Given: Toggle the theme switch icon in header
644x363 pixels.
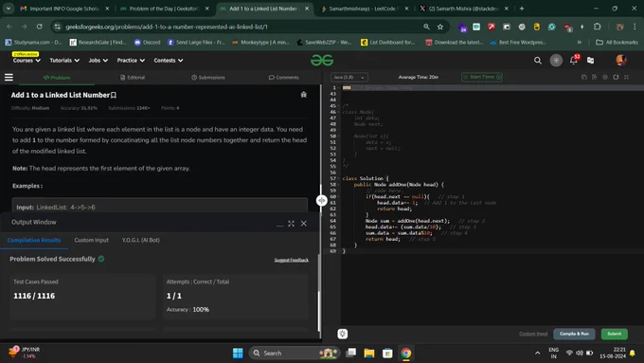Looking at the screenshot, I should point(556,61).
